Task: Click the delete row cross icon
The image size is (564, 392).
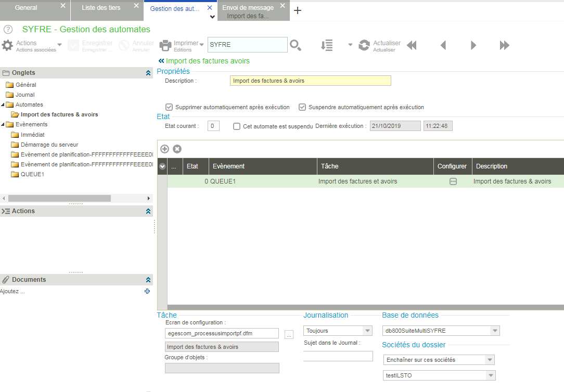Action: click(177, 149)
